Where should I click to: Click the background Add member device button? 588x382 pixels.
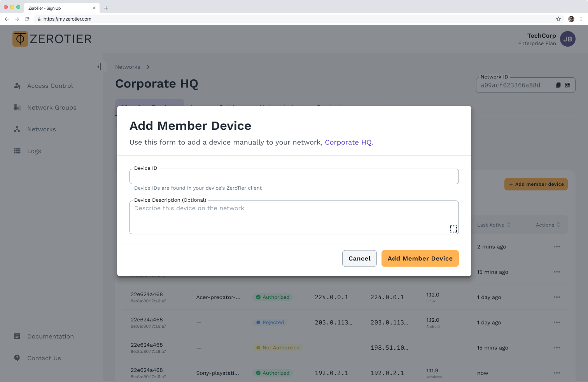536,184
